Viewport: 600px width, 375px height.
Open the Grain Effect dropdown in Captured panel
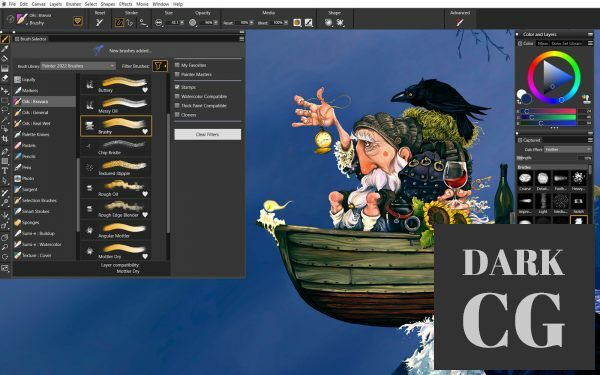click(x=567, y=150)
